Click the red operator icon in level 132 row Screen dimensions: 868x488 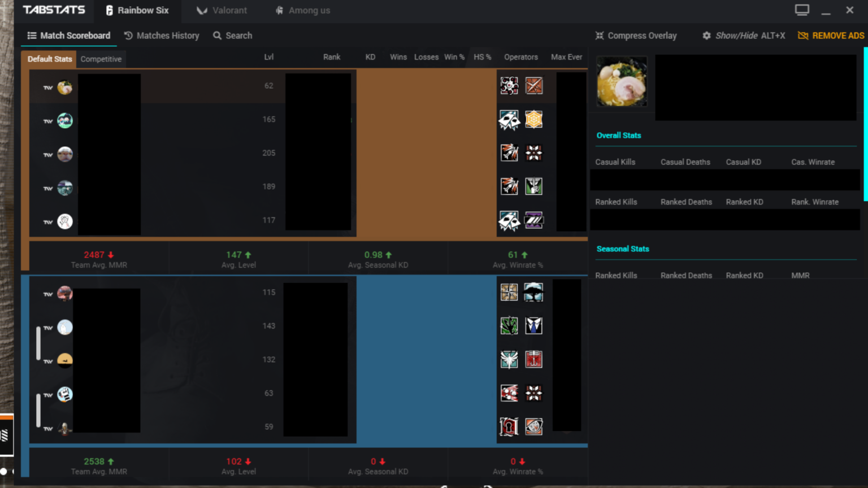(533, 359)
